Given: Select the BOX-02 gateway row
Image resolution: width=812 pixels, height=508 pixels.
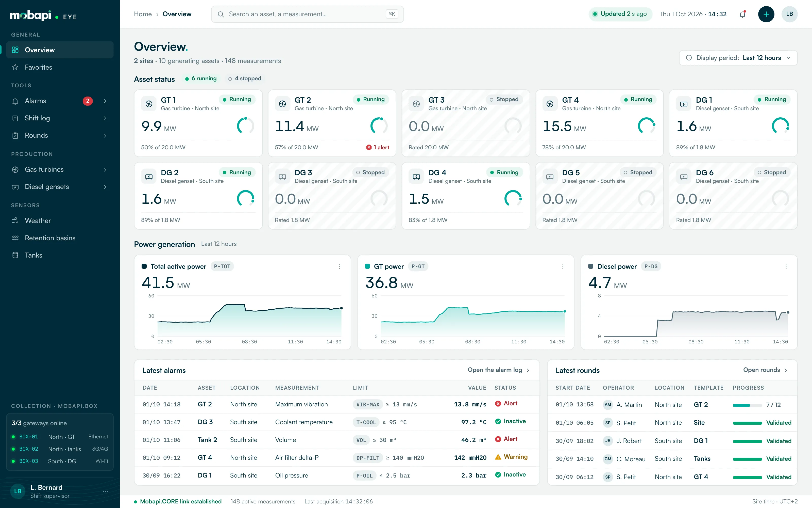Looking at the screenshot, I should tap(60, 449).
